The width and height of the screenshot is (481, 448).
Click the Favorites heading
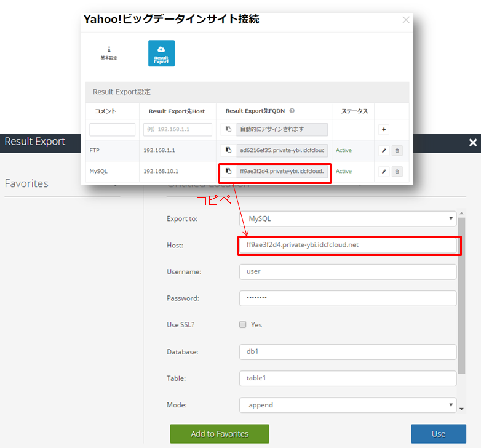click(26, 183)
